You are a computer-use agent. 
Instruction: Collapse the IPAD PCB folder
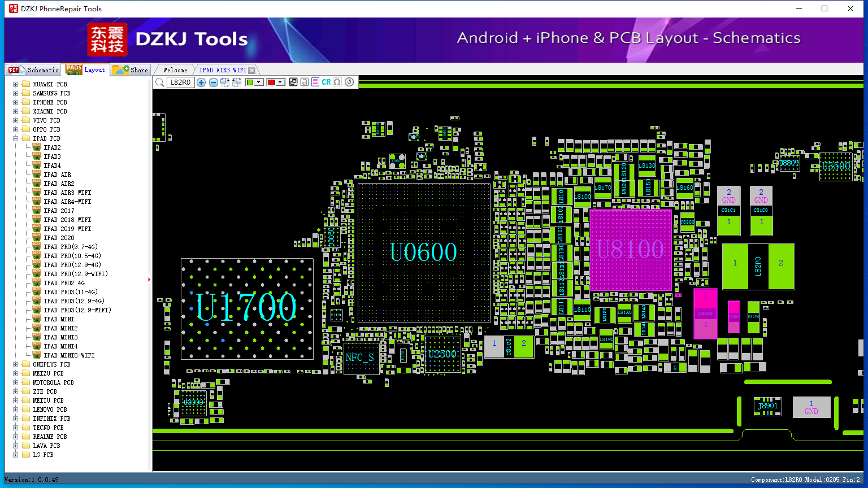point(16,138)
